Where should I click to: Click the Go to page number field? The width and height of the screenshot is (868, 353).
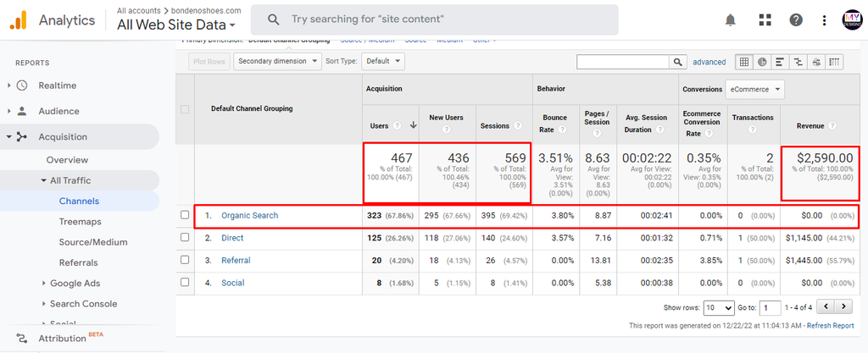770,307
